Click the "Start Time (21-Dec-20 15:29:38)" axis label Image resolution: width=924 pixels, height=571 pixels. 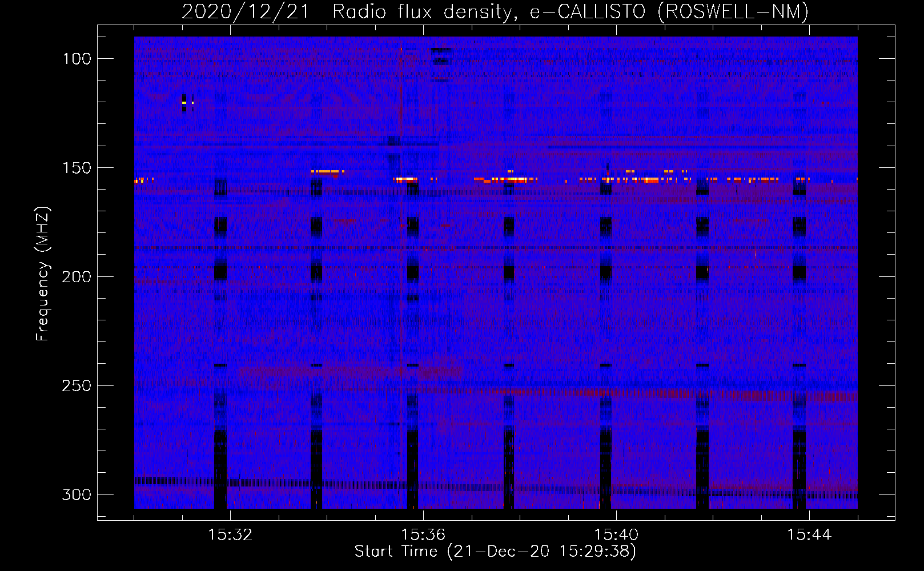pyautogui.click(x=495, y=552)
